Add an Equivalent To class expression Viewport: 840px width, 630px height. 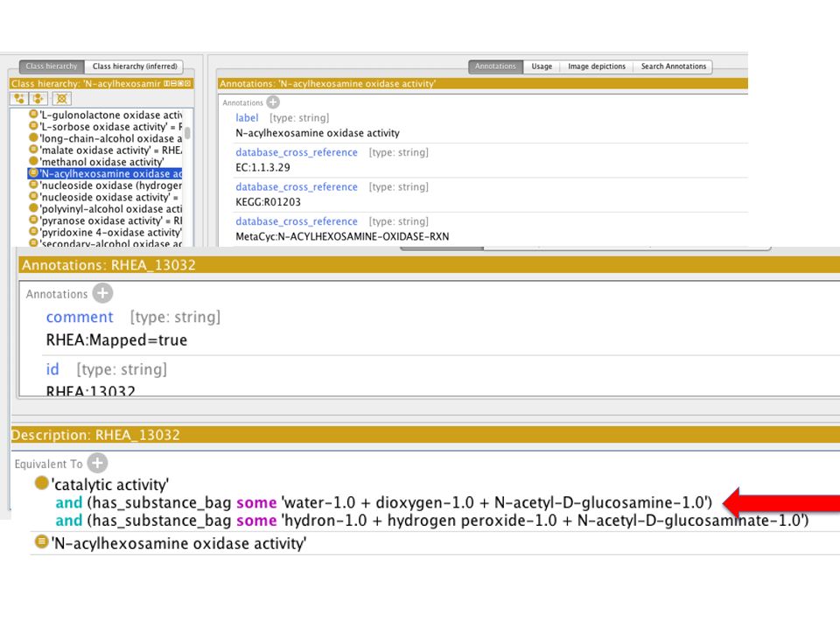[x=97, y=463]
